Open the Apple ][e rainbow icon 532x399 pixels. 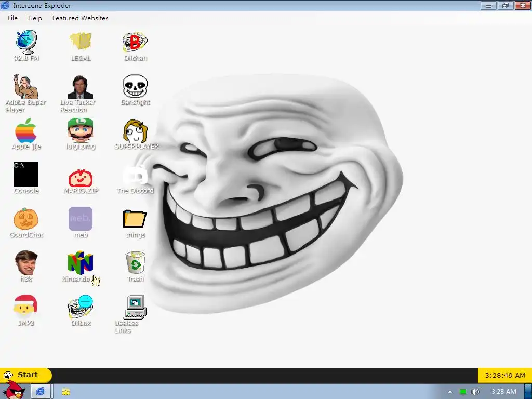point(26,130)
